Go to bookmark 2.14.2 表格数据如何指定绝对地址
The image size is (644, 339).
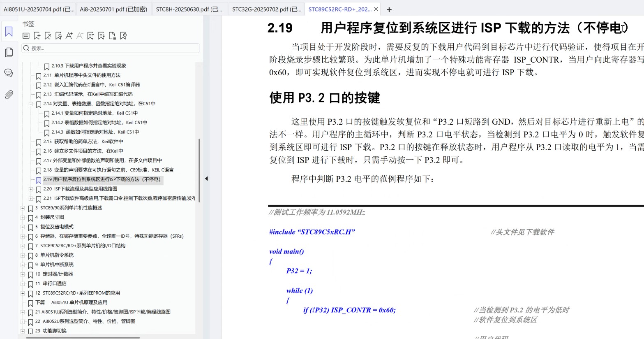[99, 123]
